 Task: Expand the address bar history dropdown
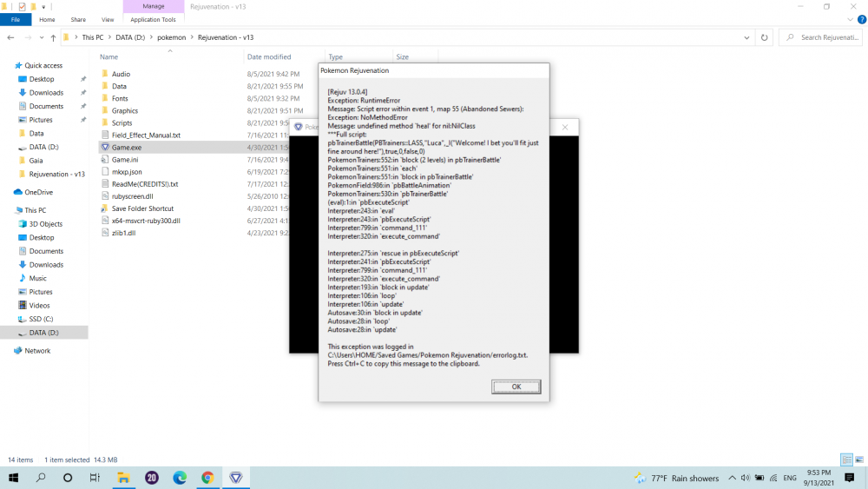tap(746, 37)
